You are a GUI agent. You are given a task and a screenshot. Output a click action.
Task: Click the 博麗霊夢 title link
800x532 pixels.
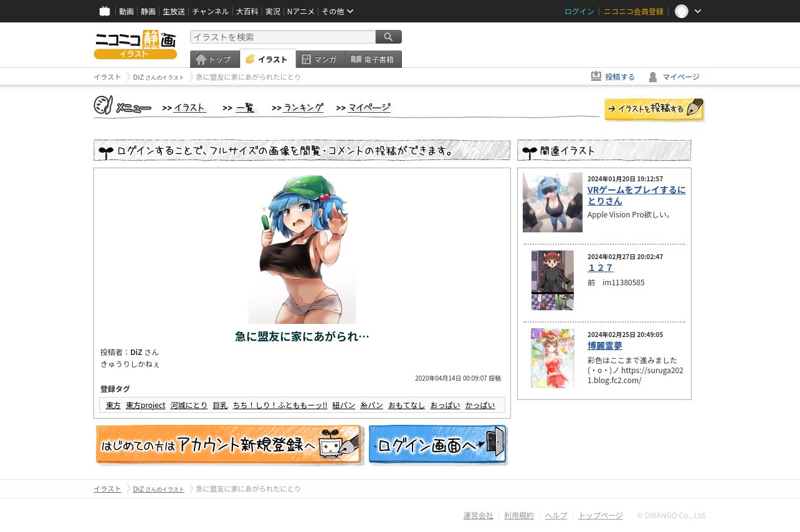[605, 346]
